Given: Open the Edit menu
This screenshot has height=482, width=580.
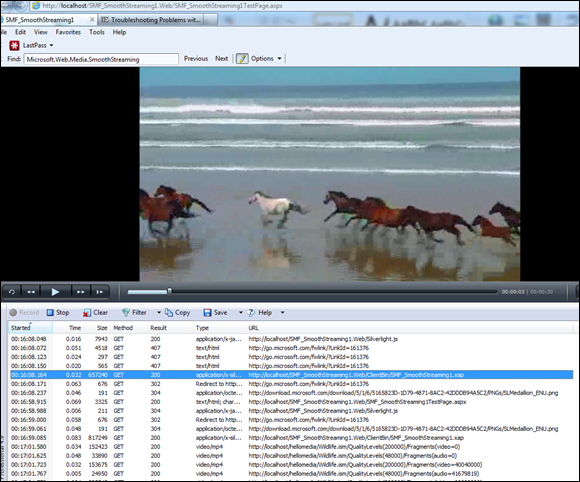Looking at the screenshot, I should pyautogui.click(x=20, y=32).
